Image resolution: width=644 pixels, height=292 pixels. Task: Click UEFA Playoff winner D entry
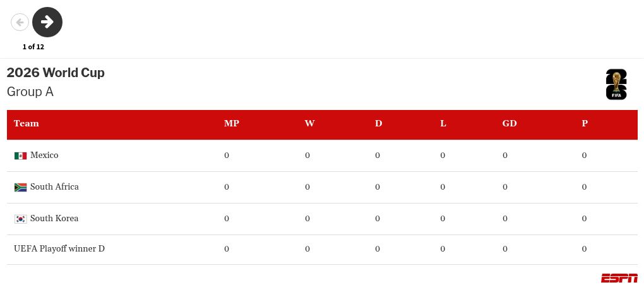point(59,249)
